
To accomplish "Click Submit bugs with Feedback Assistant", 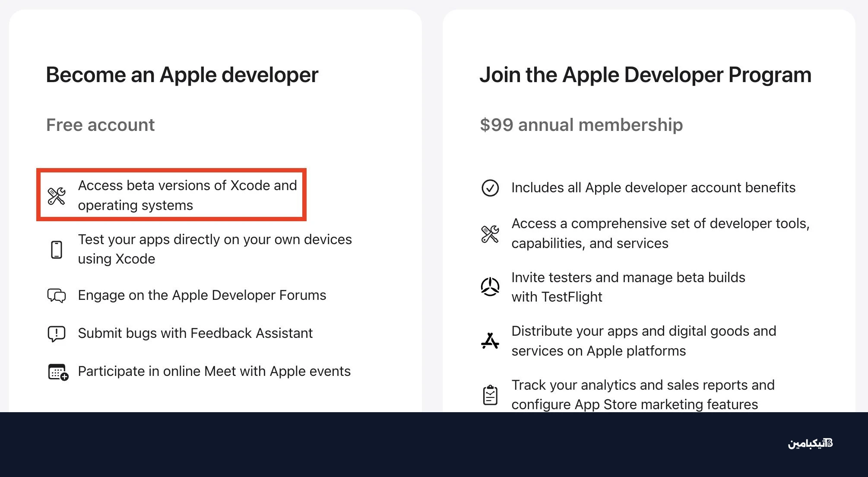I will tap(195, 333).
